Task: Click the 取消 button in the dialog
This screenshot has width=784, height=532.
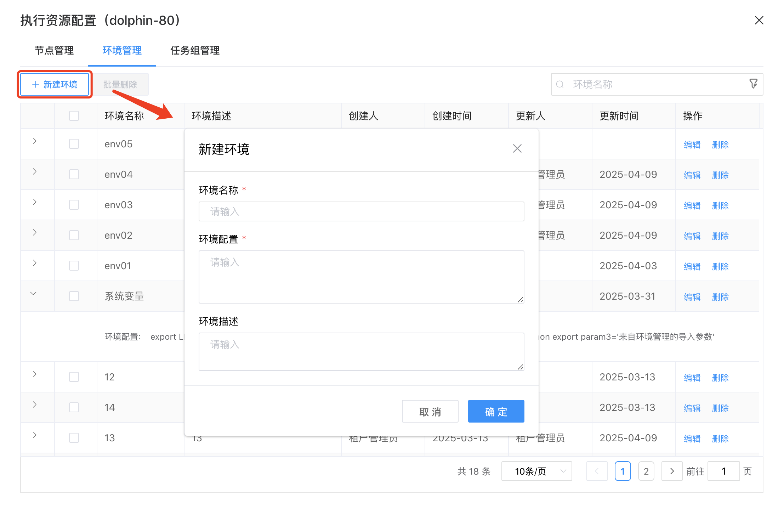Action: [430, 411]
